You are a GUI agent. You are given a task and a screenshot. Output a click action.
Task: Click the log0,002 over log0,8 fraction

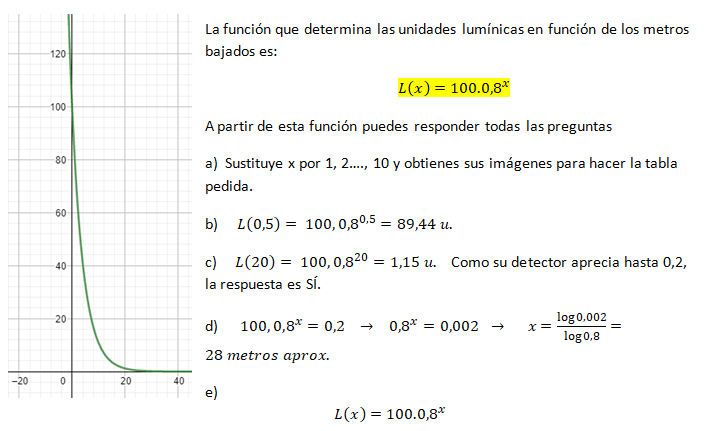coord(583,326)
